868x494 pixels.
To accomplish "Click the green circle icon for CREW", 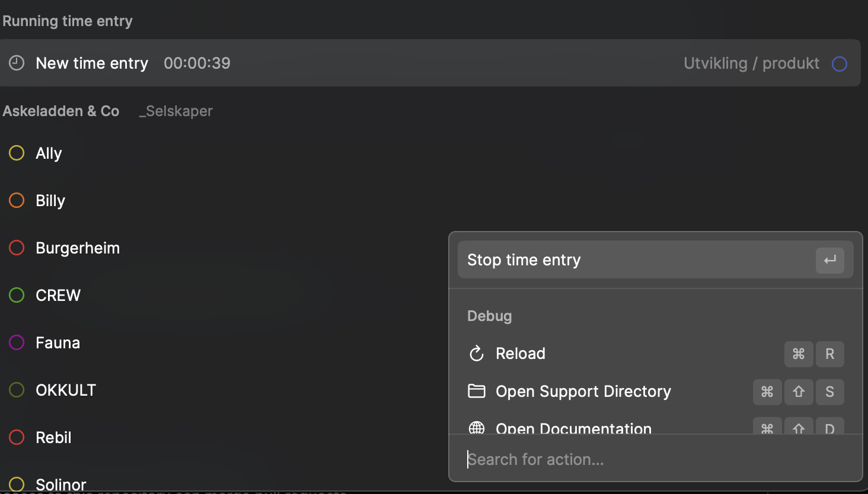I will tap(17, 295).
